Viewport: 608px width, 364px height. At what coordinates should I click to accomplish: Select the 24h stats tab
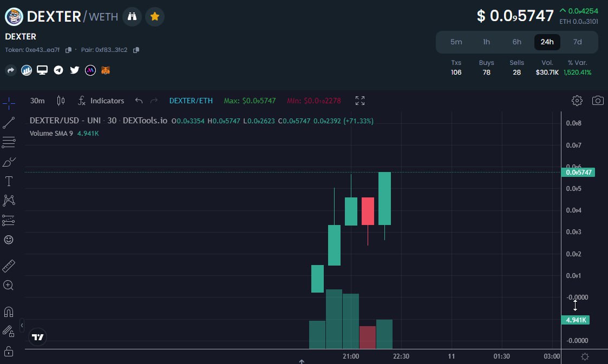tap(547, 42)
